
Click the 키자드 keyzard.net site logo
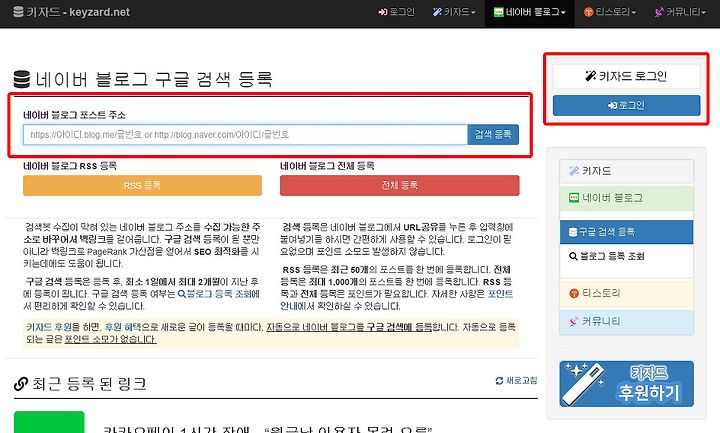tap(72, 12)
